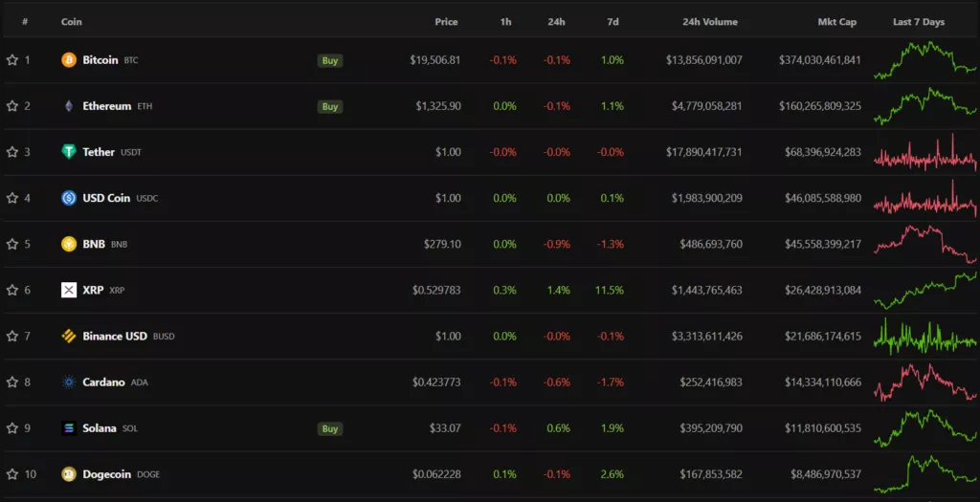Viewport: 980px width, 502px height.
Task: Favorite Bitcoin with the star toggle
Action: tap(12, 60)
